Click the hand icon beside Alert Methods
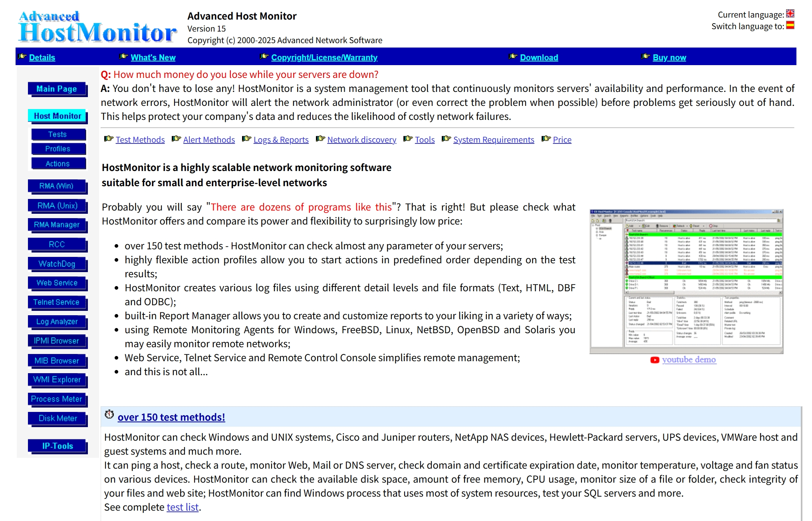This screenshot has height=521, width=812. [x=176, y=139]
